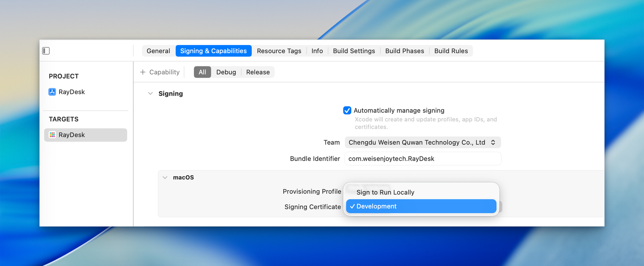Click the RayDesk project blueprint icon
The height and width of the screenshot is (266, 644).
tap(52, 92)
